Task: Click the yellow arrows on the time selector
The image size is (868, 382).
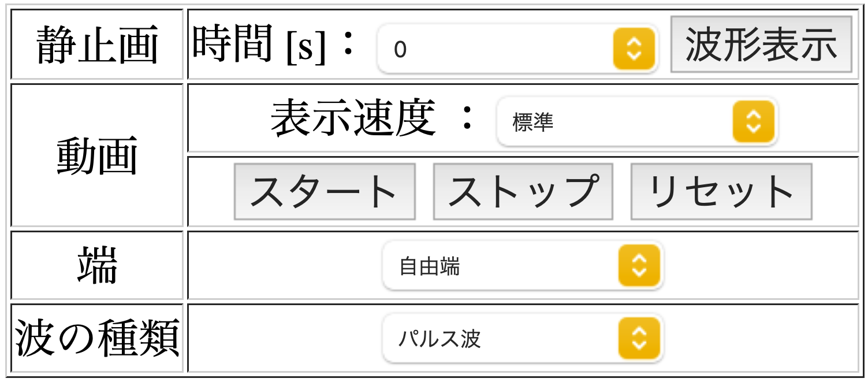Action: point(634,49)
